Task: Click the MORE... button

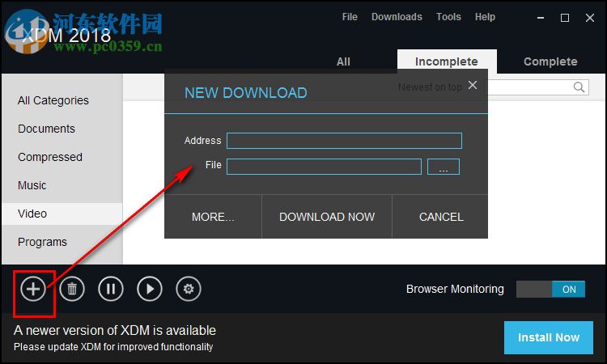Action: 213,217
